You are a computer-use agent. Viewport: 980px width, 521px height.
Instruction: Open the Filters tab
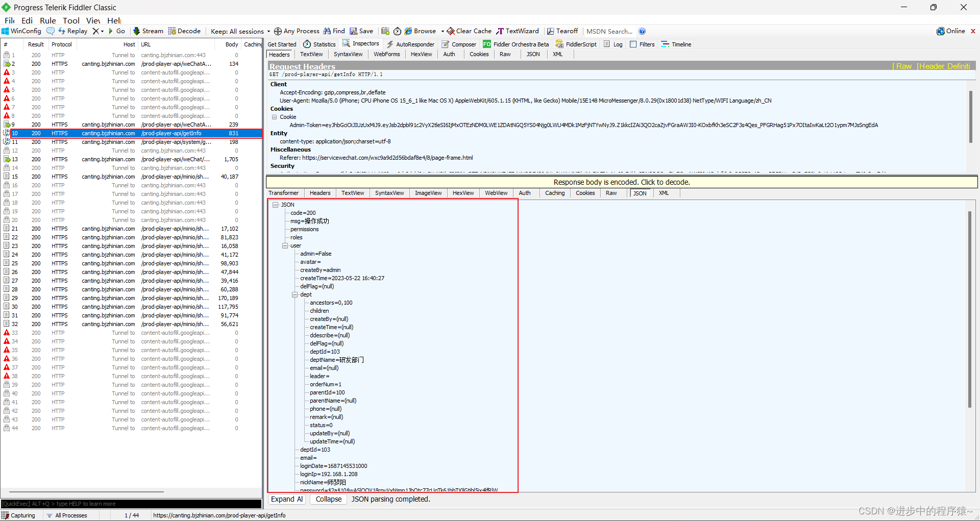[x=642, y=44]
